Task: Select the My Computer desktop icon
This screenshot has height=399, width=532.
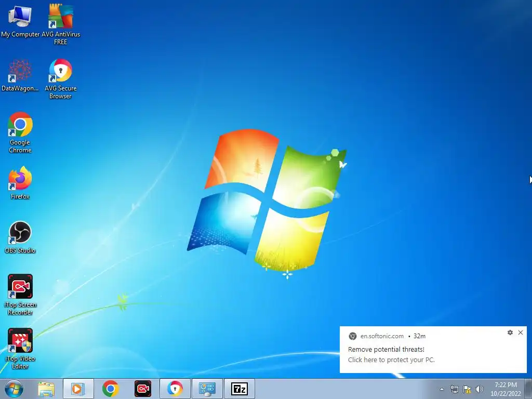Action: (20, 21)
